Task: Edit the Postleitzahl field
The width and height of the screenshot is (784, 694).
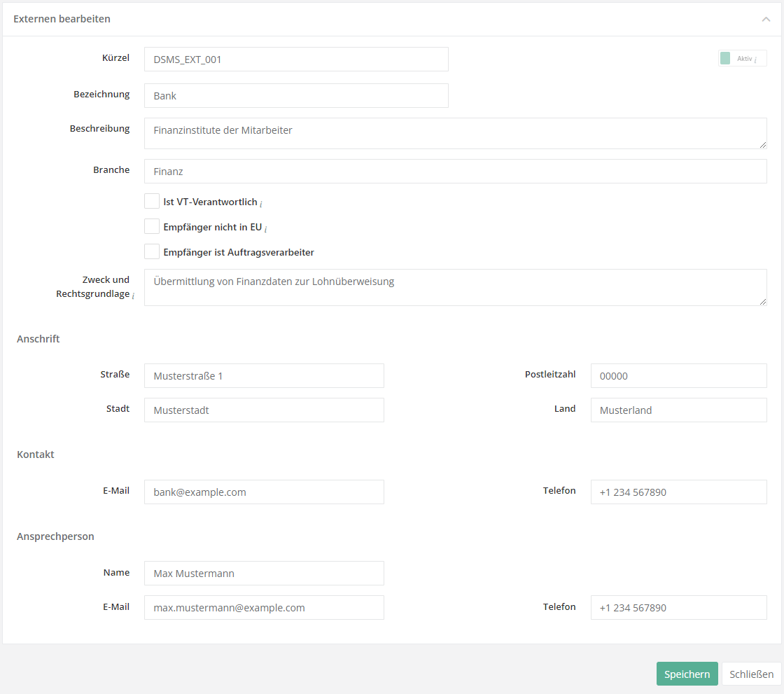Action: click(x=678, y=376)
